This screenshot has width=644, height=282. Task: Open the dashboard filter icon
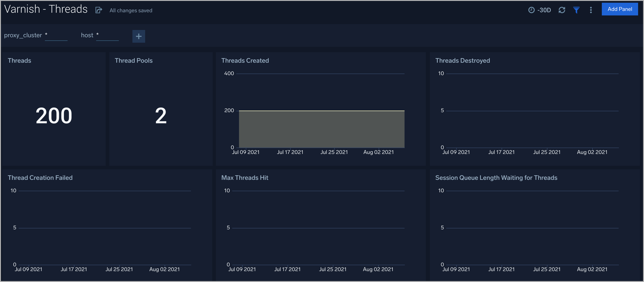[576, 10]
